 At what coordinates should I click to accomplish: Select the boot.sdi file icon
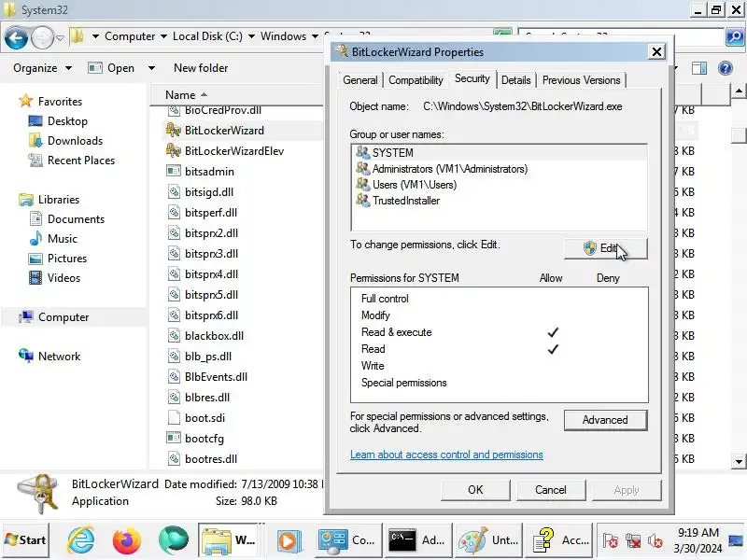point(174,417)
